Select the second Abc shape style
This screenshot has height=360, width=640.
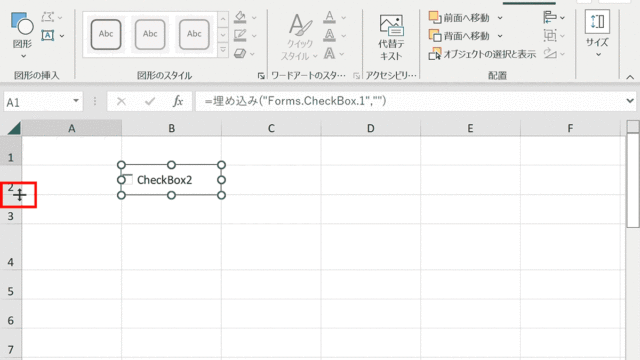pos(150,34)
